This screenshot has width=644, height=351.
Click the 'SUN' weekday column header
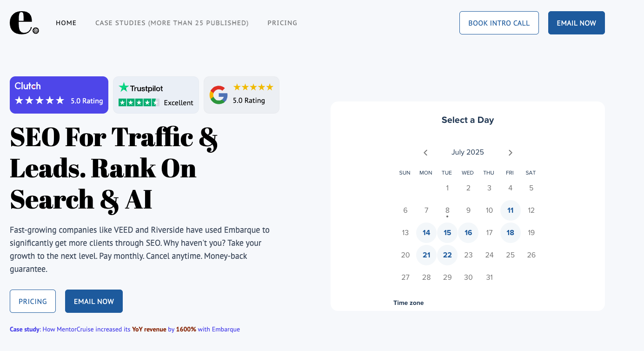tap(405, 173)
